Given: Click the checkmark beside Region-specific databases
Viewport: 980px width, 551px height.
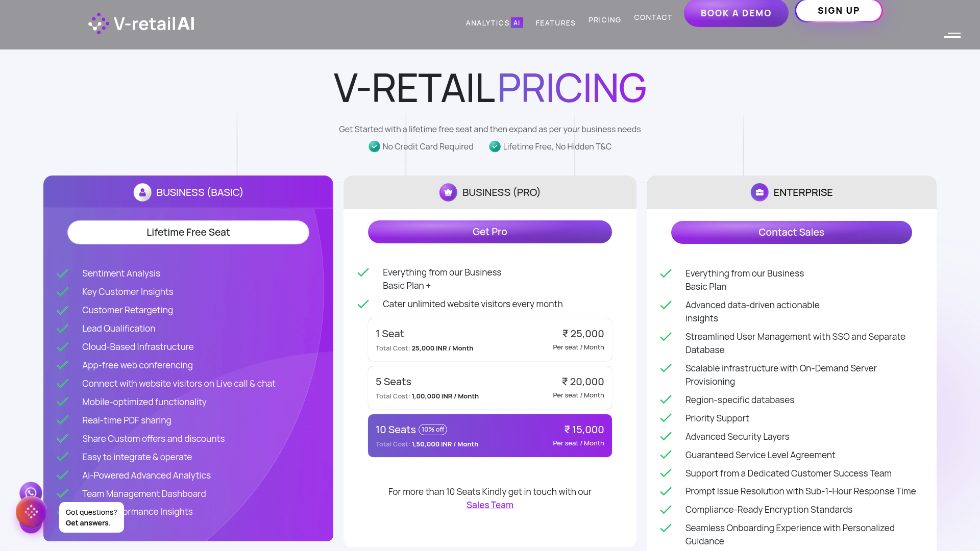Looking at the screenshot, I should [666, 400].
